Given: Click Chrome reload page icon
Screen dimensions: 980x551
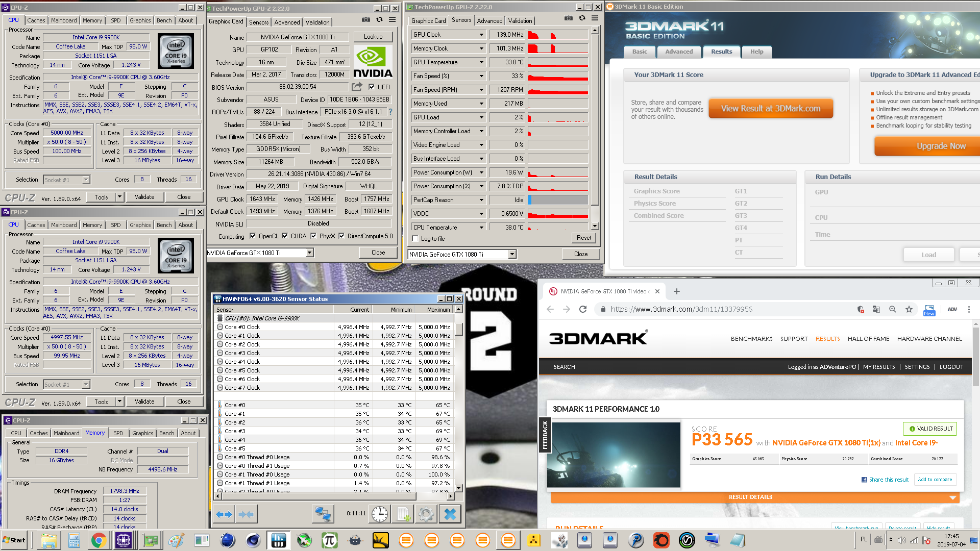Looking at the screenshot, I should [583, 309].
